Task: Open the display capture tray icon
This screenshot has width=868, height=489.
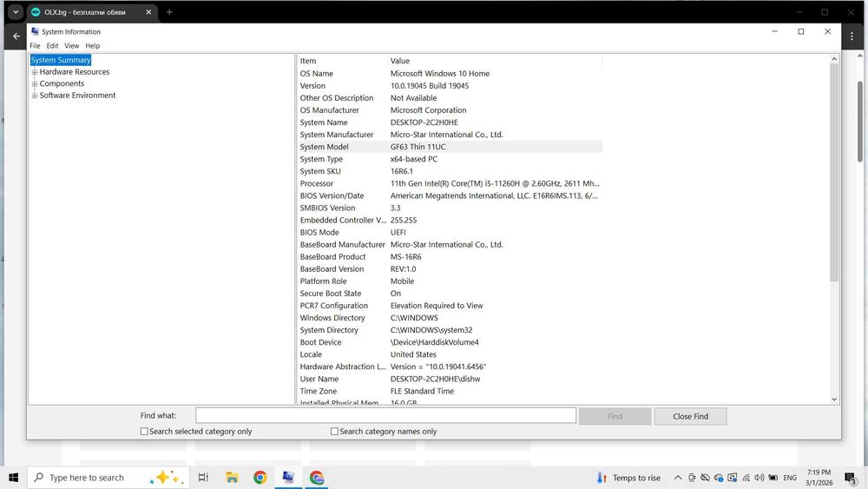Action: pyautogui.click(x=733, y=478)
